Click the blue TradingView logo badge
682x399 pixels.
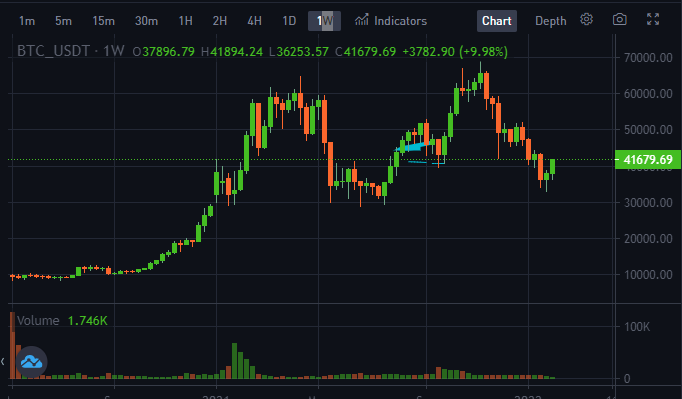click(31, 362)
